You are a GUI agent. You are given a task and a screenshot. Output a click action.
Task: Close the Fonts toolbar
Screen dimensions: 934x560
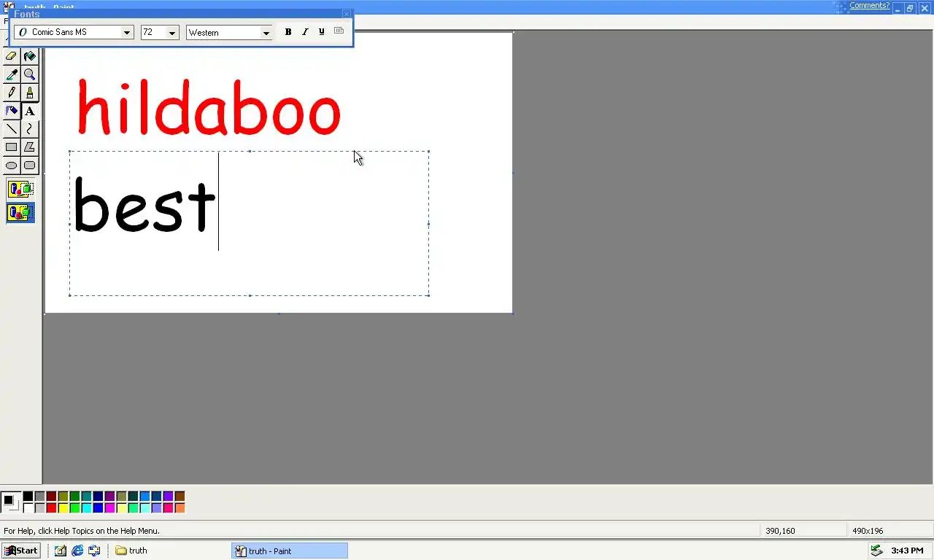point(347,14)
